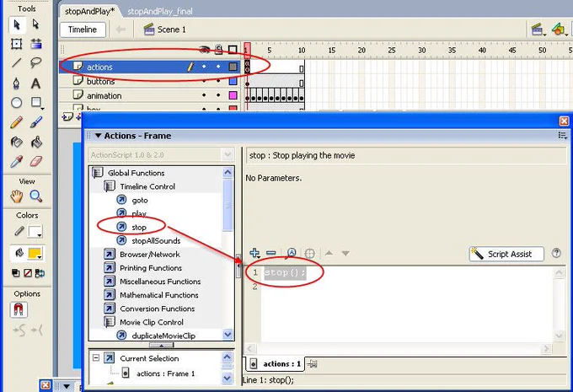
Task: Click the red playhead at frame 1
Action: coord(248,50)
